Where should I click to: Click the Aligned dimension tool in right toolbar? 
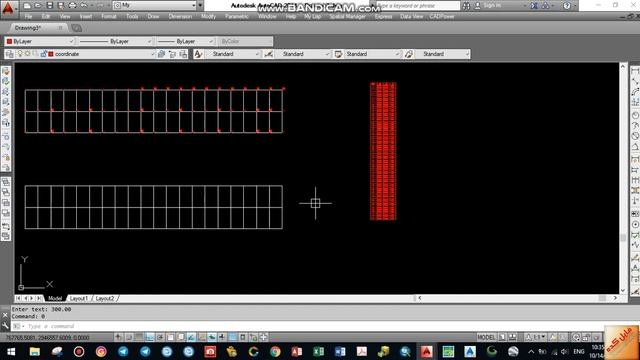(x=635, y=82)
